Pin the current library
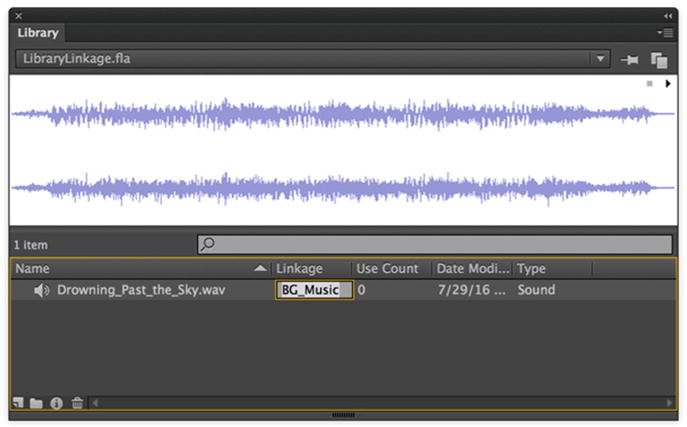The height and width of the screenshot is (427, 687). coord(630,60)
